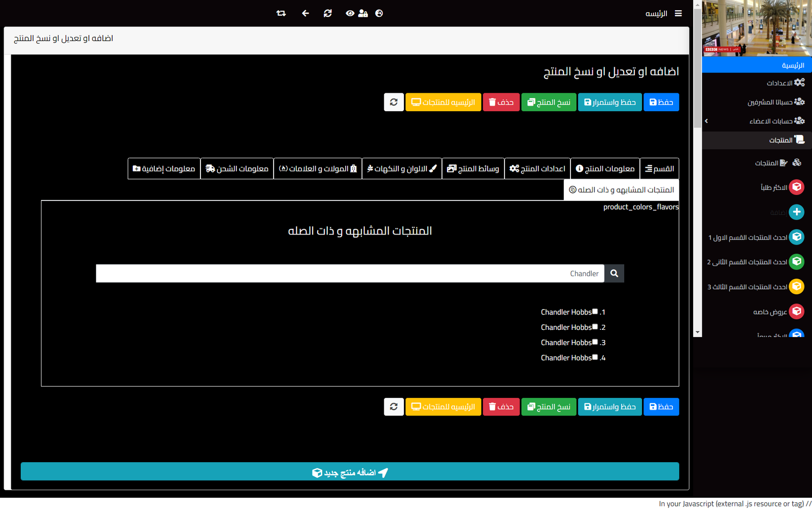Click the retweet arrows icon in top bar

pyautogui.click(x=281, y=14)
